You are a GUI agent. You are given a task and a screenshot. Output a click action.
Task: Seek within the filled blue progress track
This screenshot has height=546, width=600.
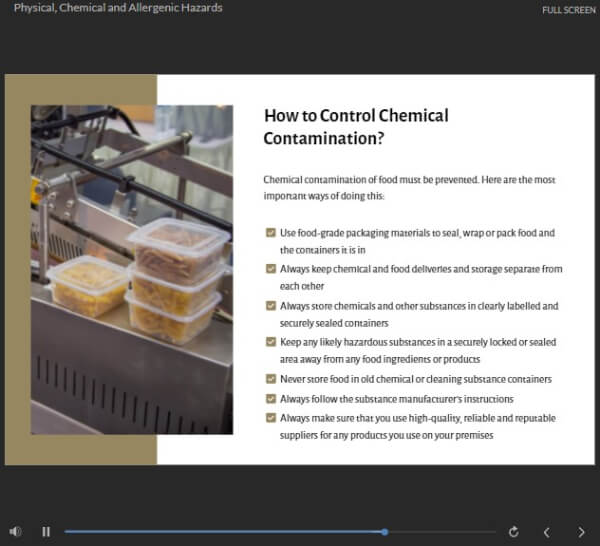click(224, 532)
